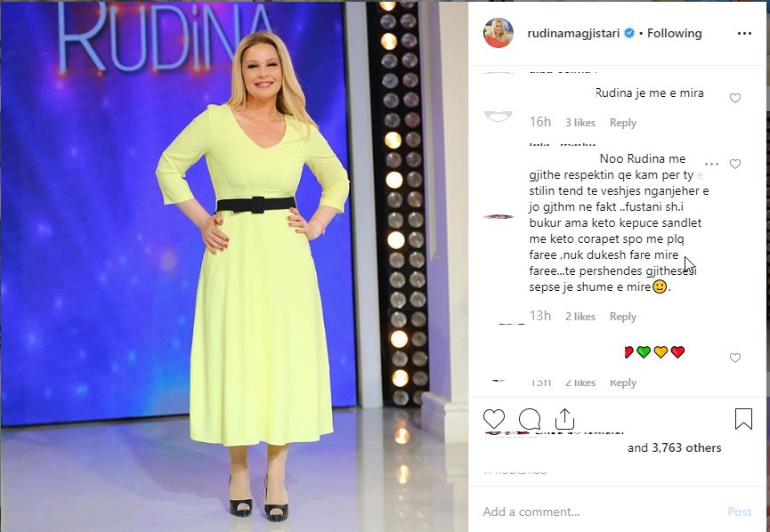Reply to the 16h comment

[x=623, y=123]
